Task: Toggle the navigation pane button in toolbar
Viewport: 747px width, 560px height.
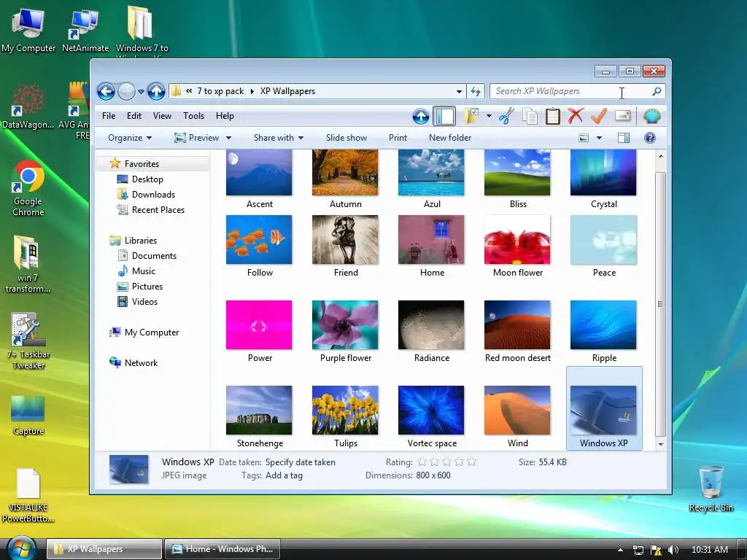Action: tap(444, 116)
